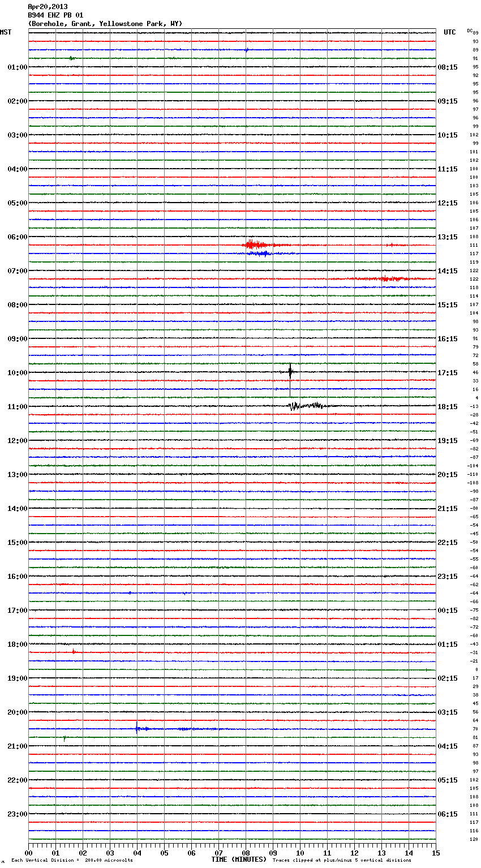Click the 11:00 MST time label
The height and width of the screenshot is (868, 481).
18,407
